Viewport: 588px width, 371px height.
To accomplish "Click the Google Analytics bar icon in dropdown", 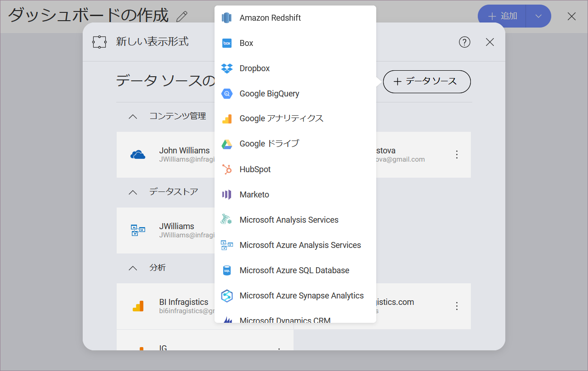I will 227,119.
